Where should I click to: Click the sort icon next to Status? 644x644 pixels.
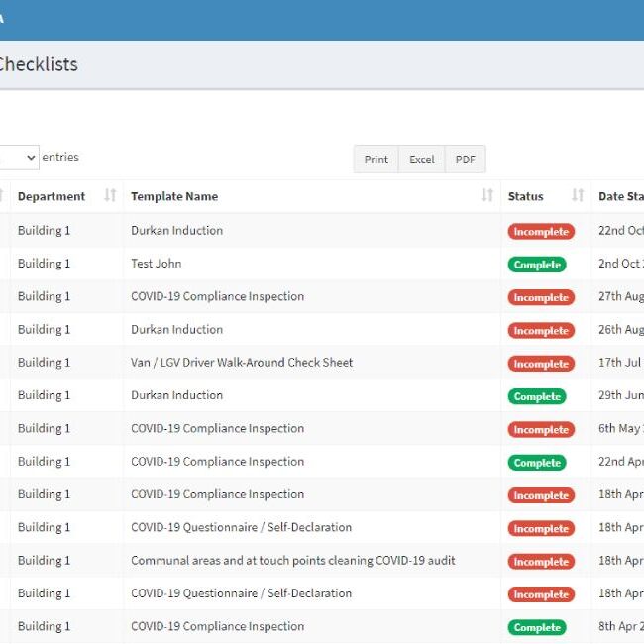click(x=578, y=196)
